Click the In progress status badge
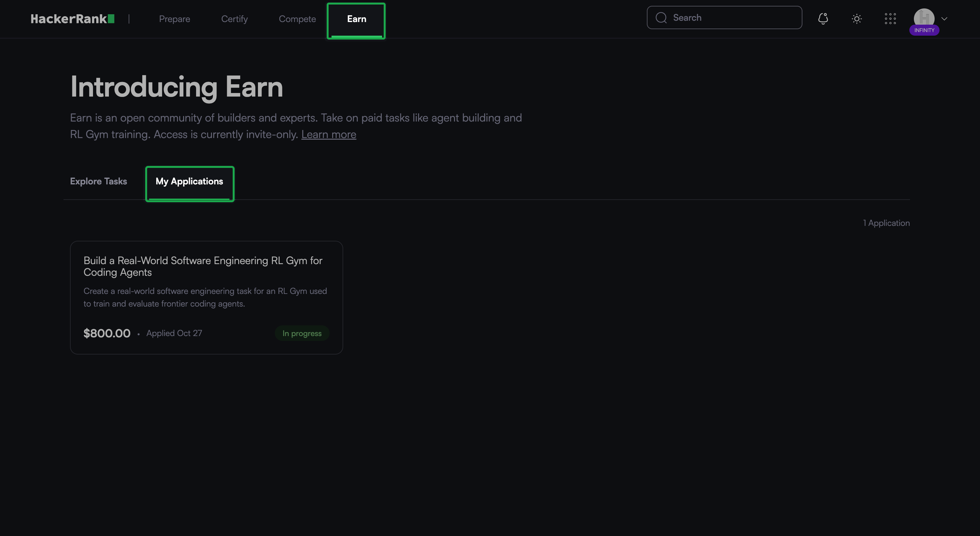Screen dimensions: 980x536 coord(302,333)
